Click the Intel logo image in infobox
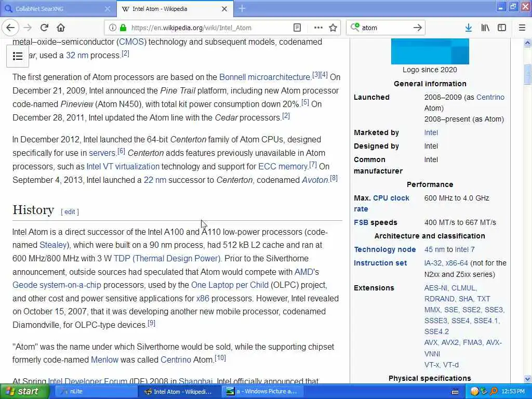Viewport: 532px width, 399px height. pyautogui.click(x=430, y=51)
